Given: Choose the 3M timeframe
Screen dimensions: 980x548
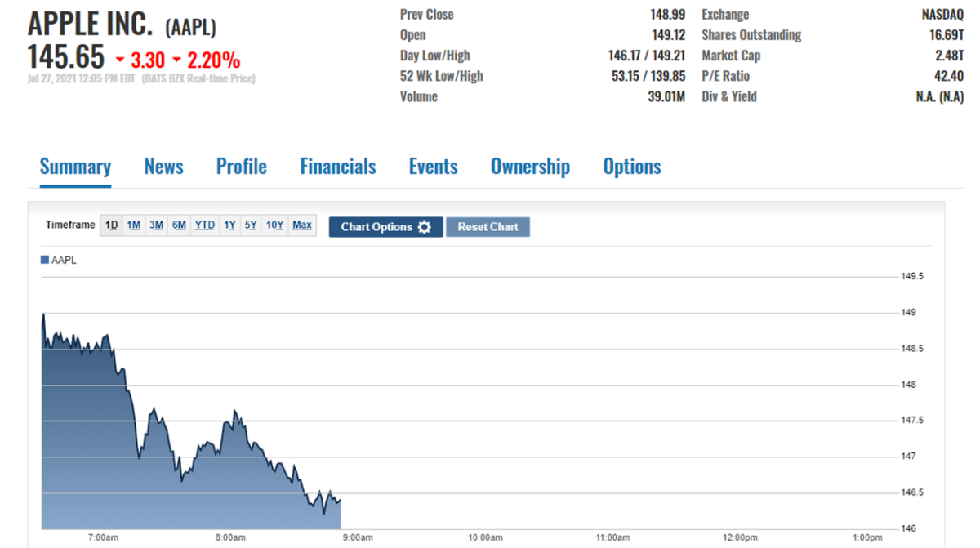Looking at the screenshot, I should pyautogui.click(x=156, y=225).
